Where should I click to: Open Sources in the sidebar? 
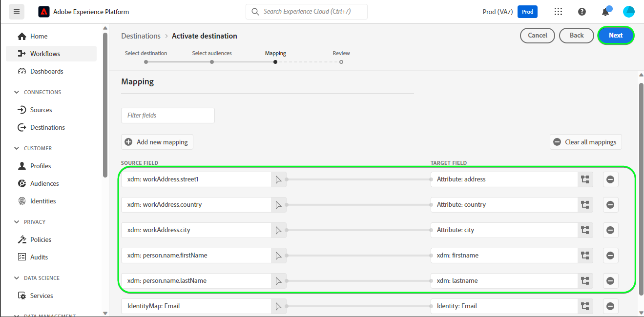51,110
